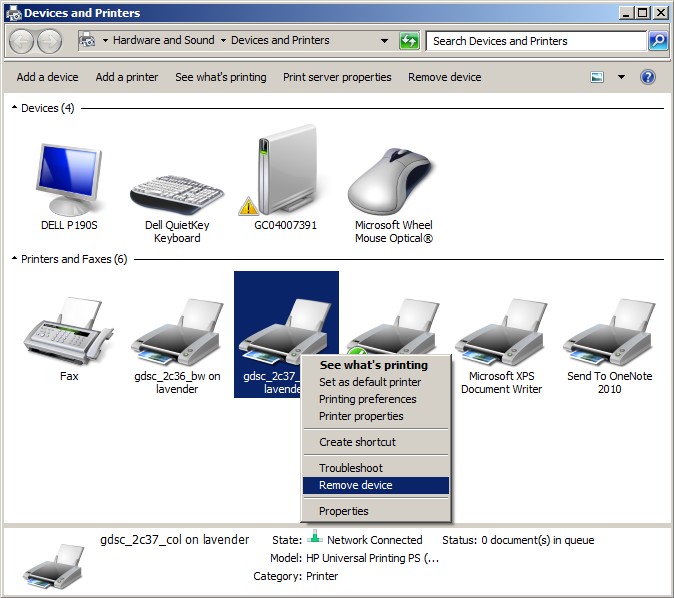Click the search magnifier button
Image resolution: width=674 pixels, height=598 pixels.
click(658, 41)
